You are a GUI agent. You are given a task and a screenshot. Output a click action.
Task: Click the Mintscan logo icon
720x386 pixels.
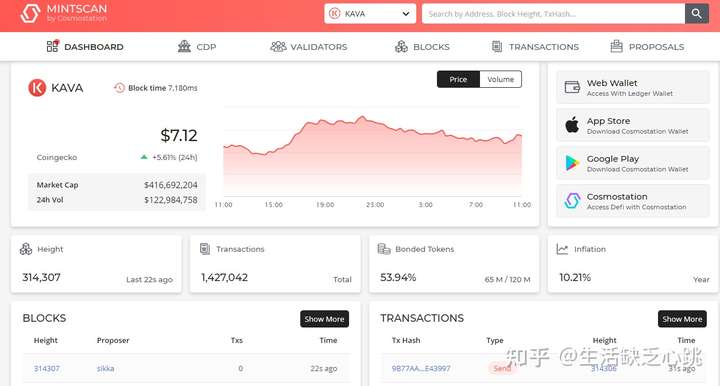(30, 13)
